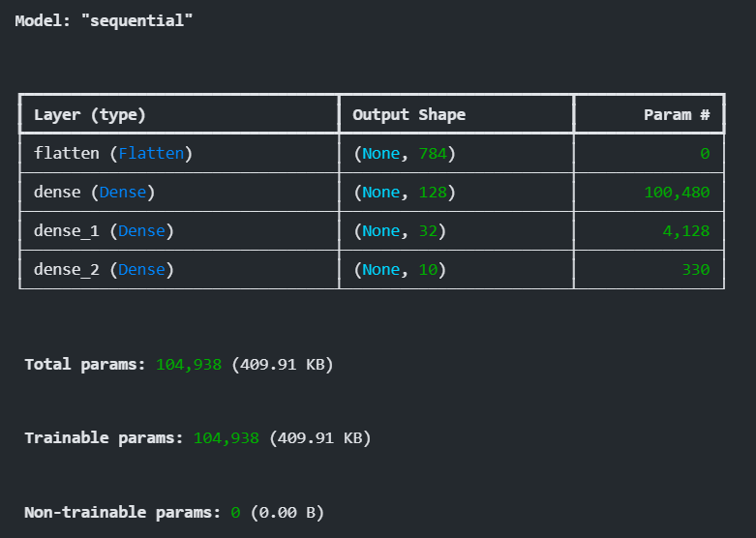
Task: Click the "Trainable params:" label
Action: click(105, 437)
